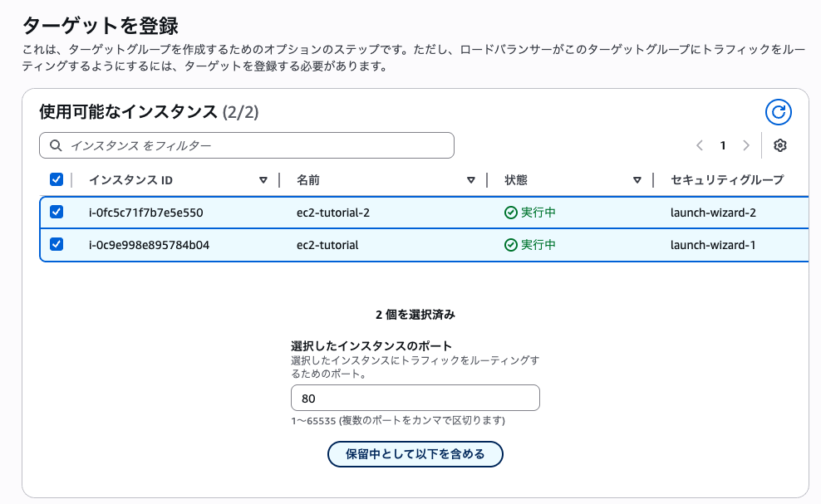
Task: Refresh the available instances list
Action: coord(779,112)
